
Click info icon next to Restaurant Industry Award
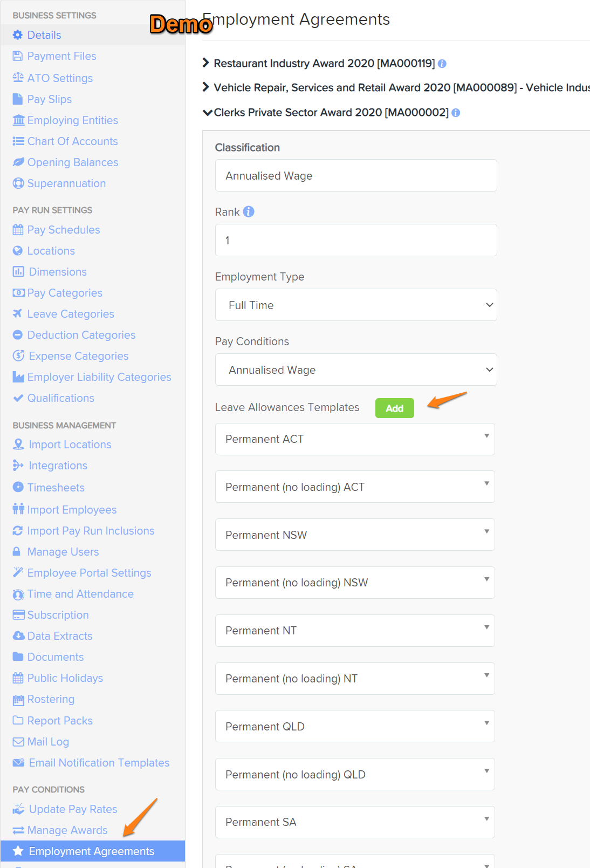[x=442, y=64]
